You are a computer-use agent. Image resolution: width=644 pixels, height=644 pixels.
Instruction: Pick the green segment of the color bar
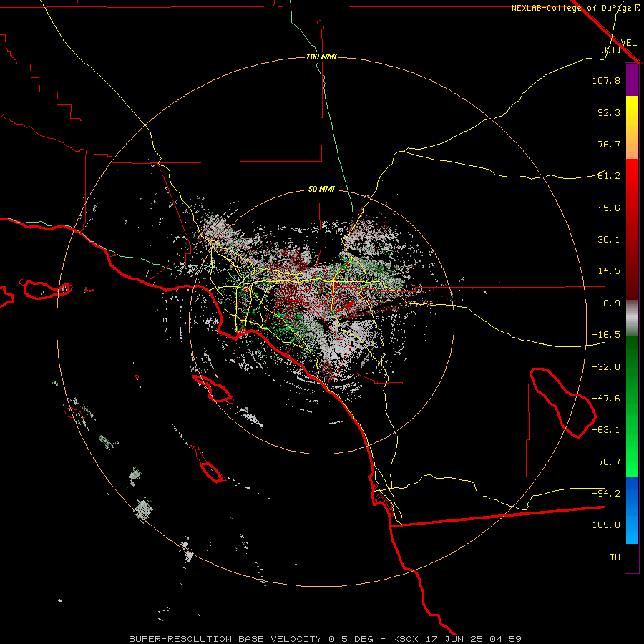tap(632, 406)
